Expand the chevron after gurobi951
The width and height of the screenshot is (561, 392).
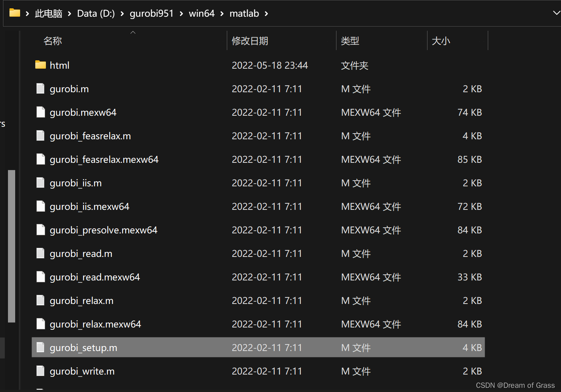(x=181, y=14)
